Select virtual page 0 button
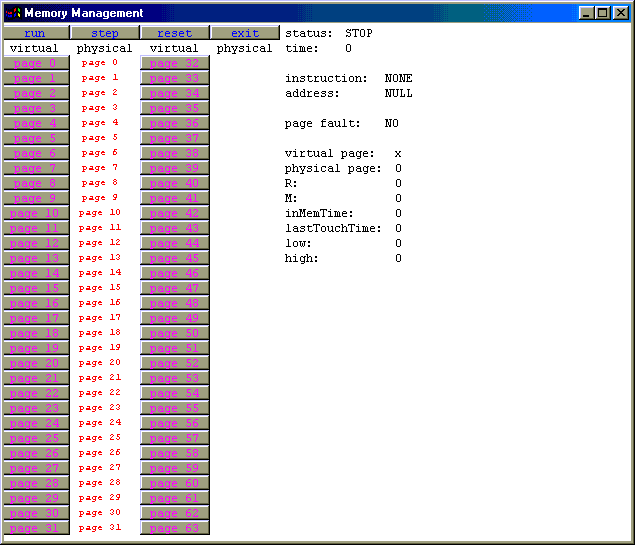635x545 pixels. 35,63
